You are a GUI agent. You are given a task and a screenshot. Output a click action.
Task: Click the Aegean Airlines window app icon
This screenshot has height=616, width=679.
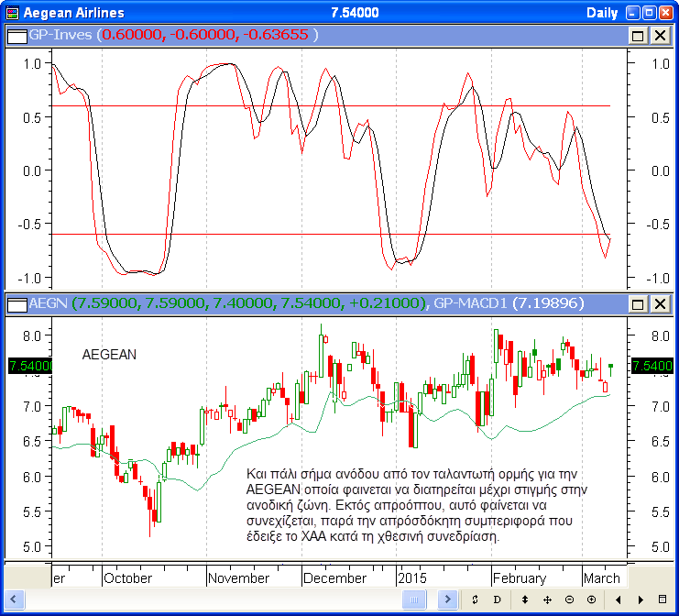point(13,13)
